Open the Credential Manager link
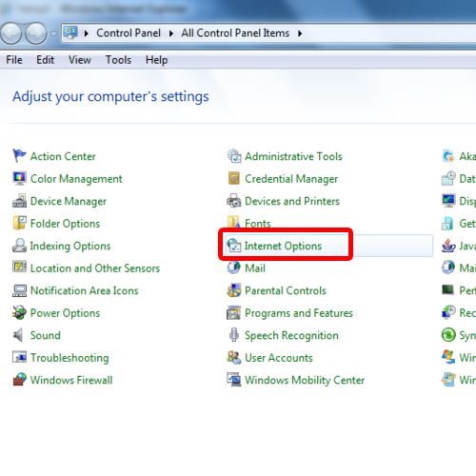The height and width of the screenshot is (476, 476). [291, 179]
